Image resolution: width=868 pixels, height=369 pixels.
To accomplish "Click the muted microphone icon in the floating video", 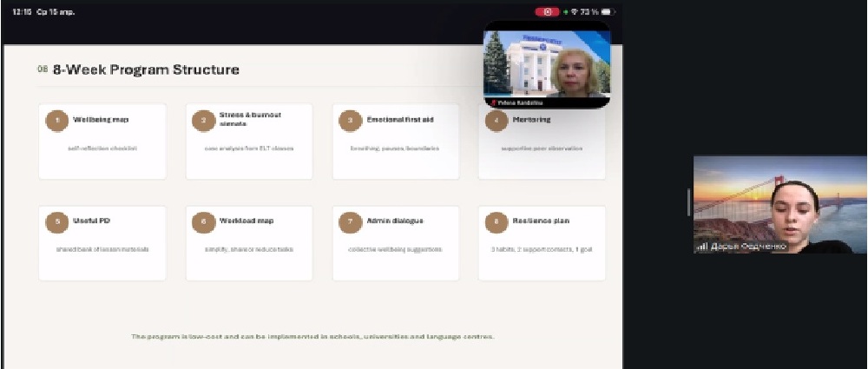I will [493, 102].
